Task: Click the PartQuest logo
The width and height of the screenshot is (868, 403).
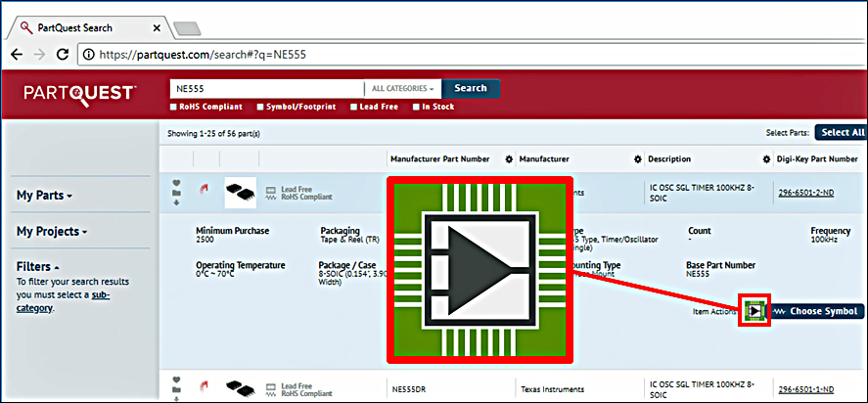Action: coord(79,94)
